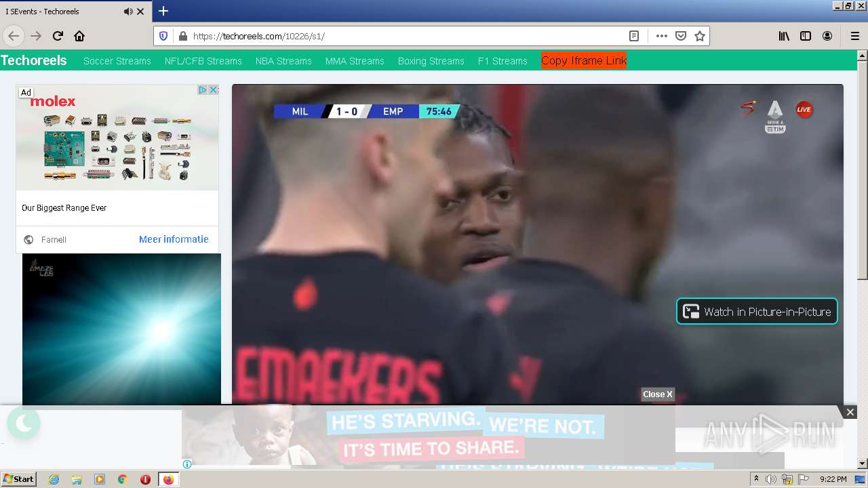
Task: Open tracking protection shield icon
Action: pyautogui.click(x=163, y=36)
